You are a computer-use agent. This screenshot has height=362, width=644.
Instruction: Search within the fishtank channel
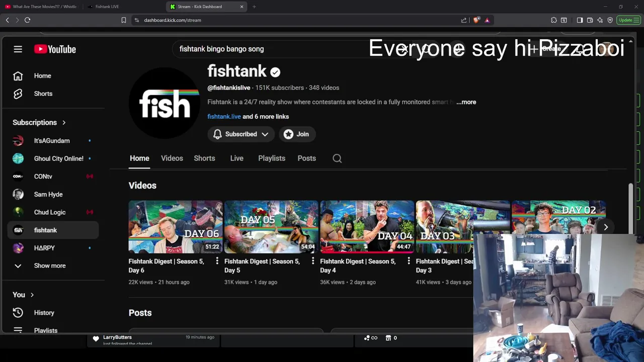[337, 158]
